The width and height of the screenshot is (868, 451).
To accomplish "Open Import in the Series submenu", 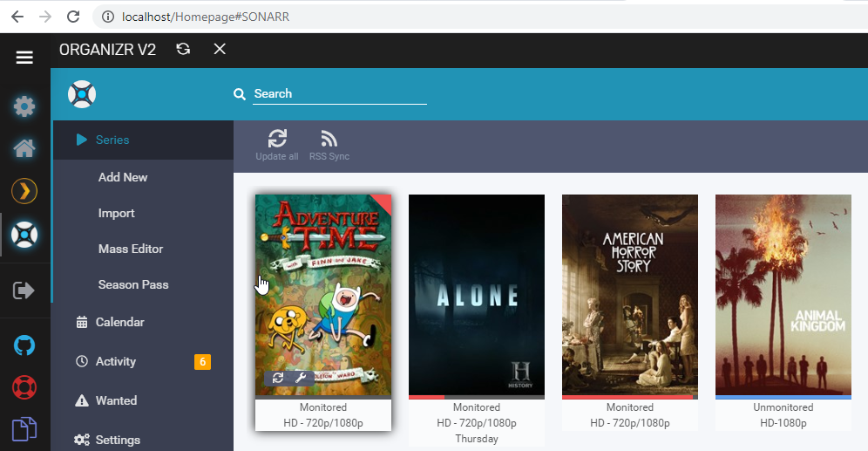I will click(x=116, y=214).
